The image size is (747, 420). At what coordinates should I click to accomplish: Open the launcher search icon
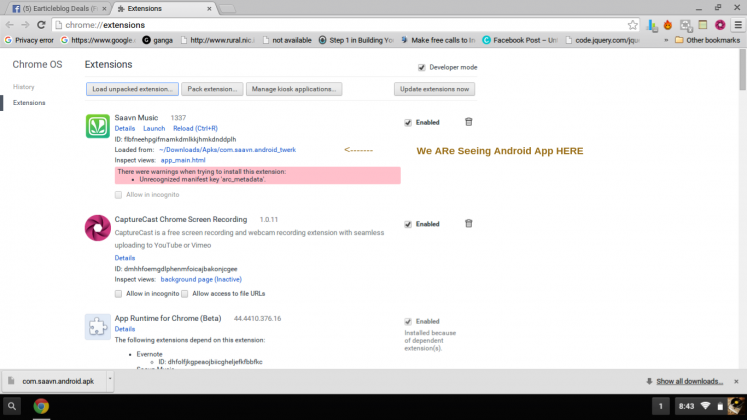(x=13, y=406)
